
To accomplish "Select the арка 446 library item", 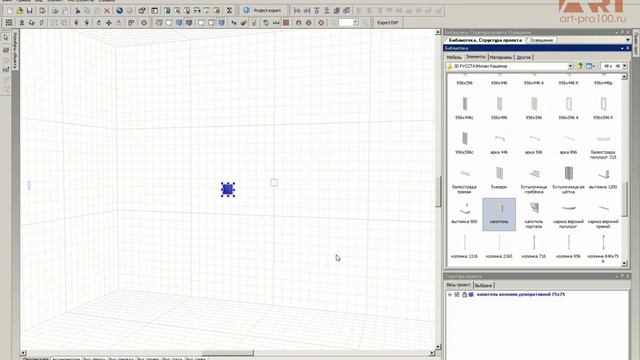I will [499, 144].
